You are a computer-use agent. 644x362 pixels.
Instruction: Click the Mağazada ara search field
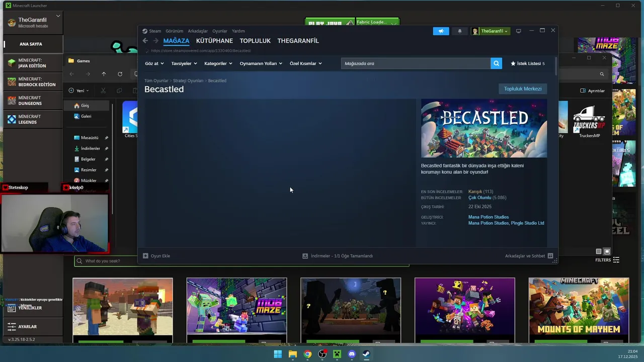416,63
